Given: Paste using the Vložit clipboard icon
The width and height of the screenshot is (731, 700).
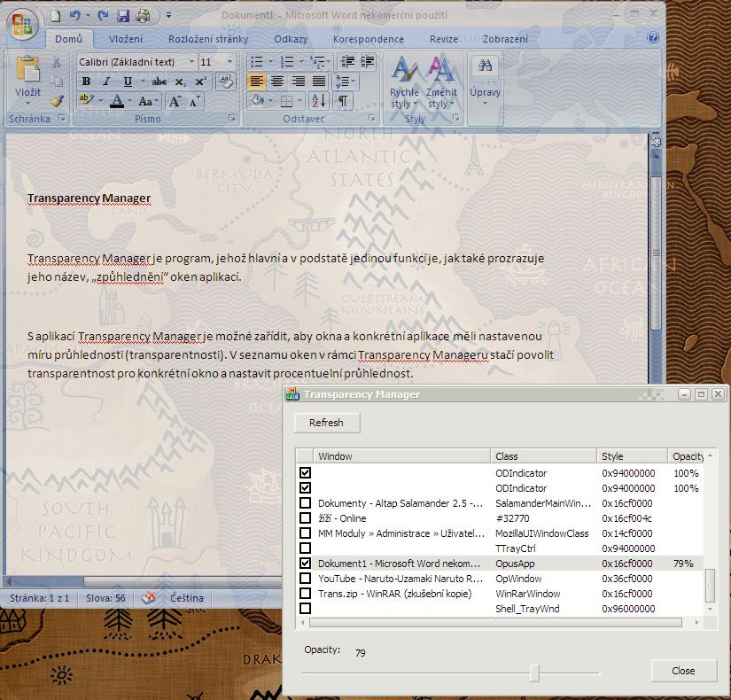Looking at the screenshot, I should (27, 70).
